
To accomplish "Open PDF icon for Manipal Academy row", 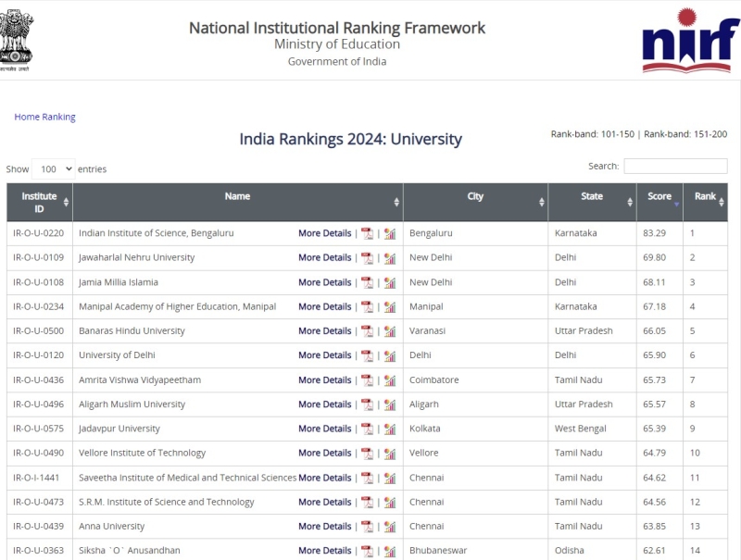I will pyautogui.click(x=367, y=307).
